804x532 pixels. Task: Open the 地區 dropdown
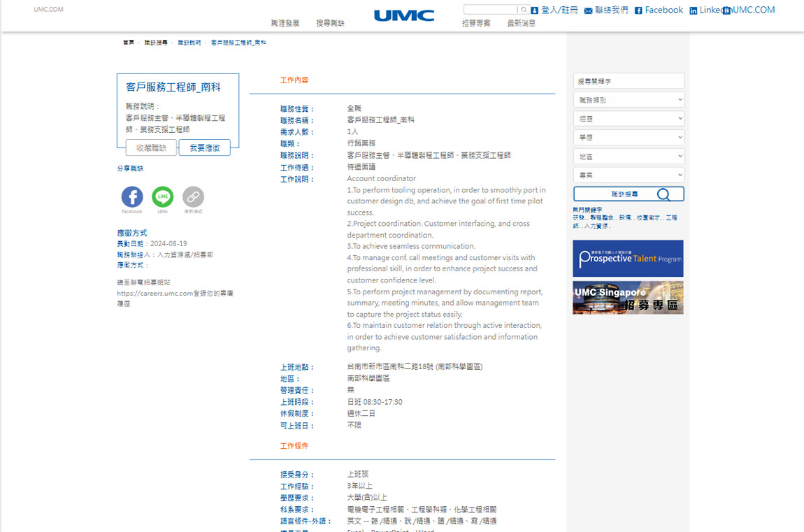point(628,157)
